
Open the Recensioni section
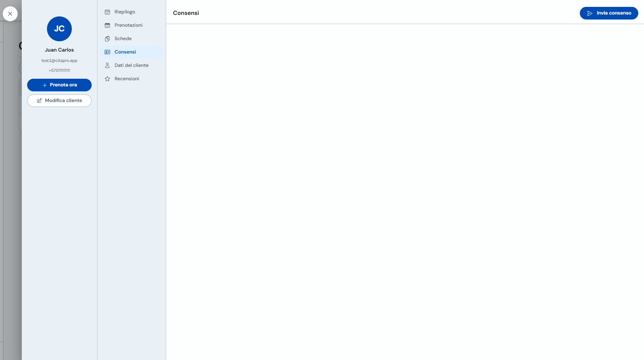(131, 79)
